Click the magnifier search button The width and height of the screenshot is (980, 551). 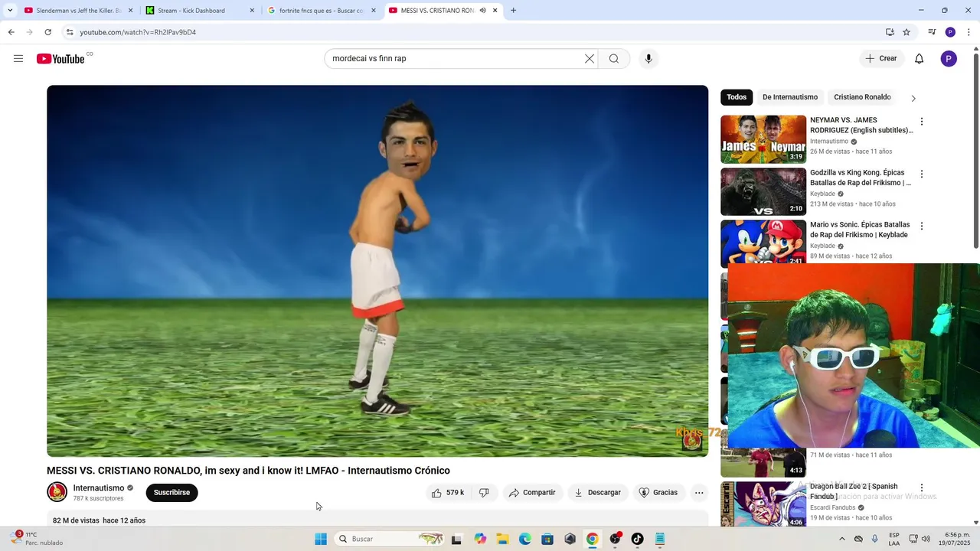614,59
